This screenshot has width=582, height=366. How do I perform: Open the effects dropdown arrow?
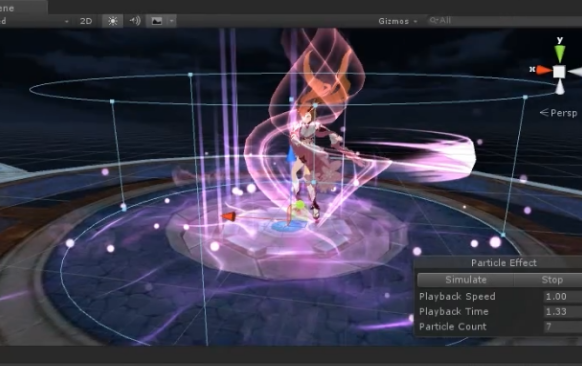(171, 21)
